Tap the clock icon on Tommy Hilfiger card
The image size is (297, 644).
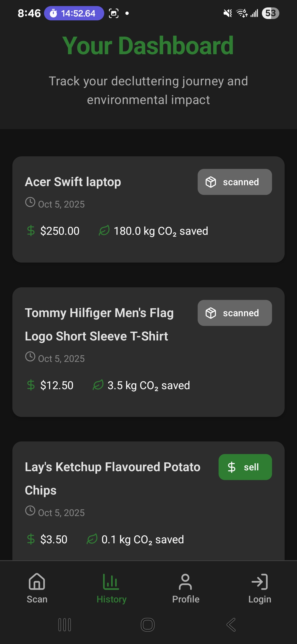[30, 357]
